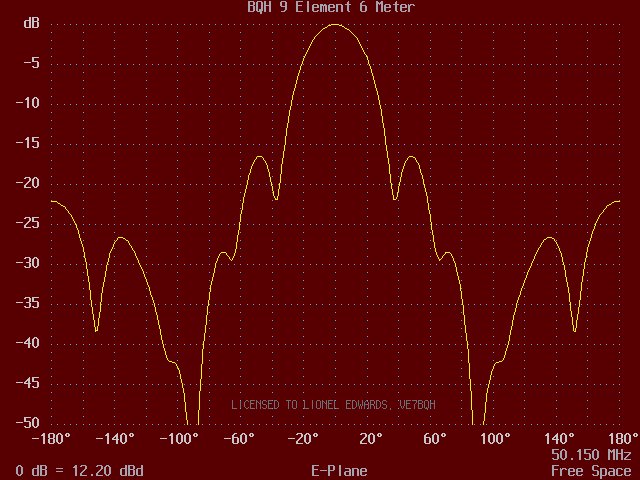
Task: Click the 60° horizontal axis label
Action: coord(434,439)
